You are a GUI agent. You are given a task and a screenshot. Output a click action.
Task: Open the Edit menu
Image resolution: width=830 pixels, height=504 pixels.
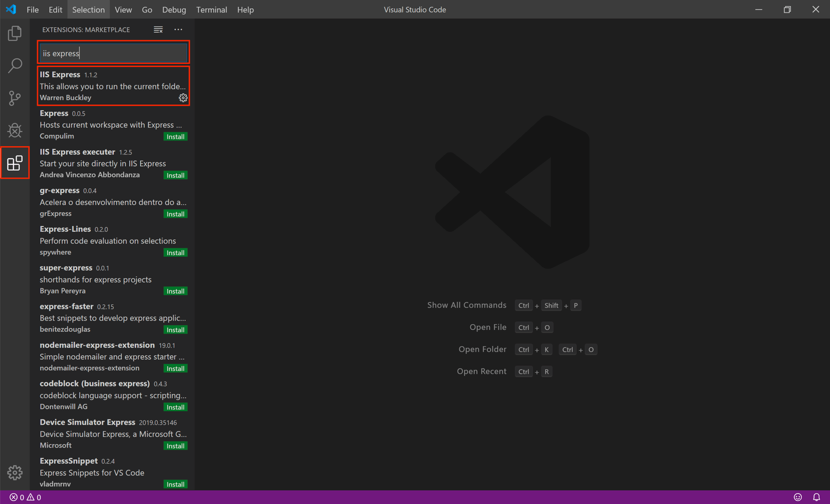(56, 9)
